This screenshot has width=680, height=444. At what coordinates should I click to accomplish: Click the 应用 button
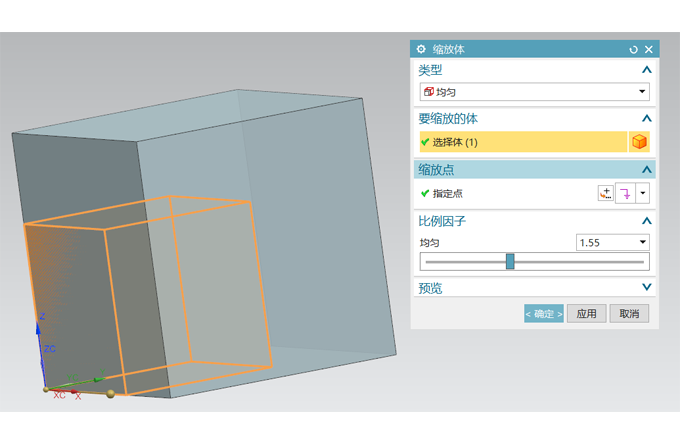(586, 314)
